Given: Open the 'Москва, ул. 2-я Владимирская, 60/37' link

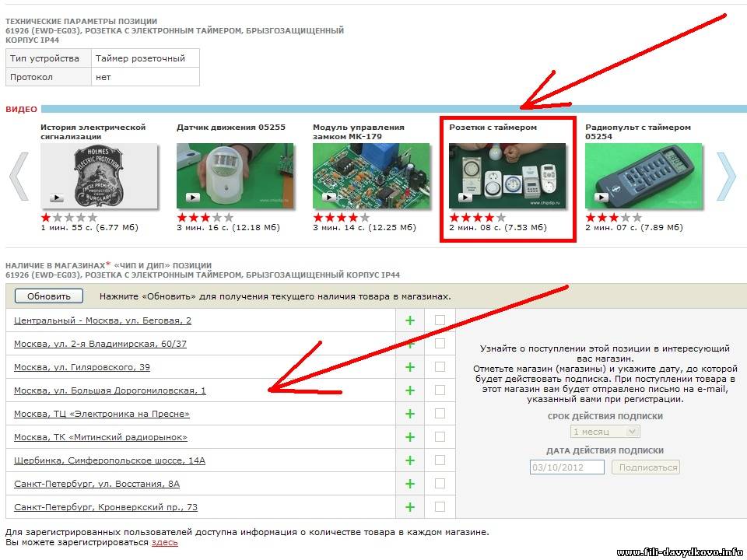Looking at the screenshot, I should pos(100,344).
